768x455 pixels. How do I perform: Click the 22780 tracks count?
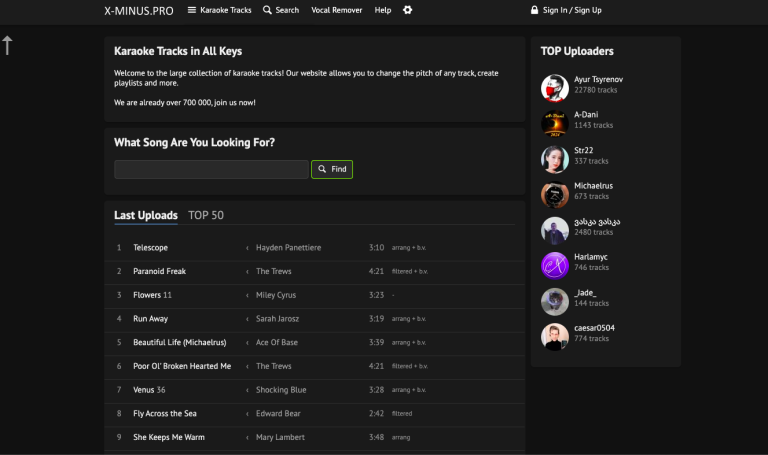pos(596,90)
